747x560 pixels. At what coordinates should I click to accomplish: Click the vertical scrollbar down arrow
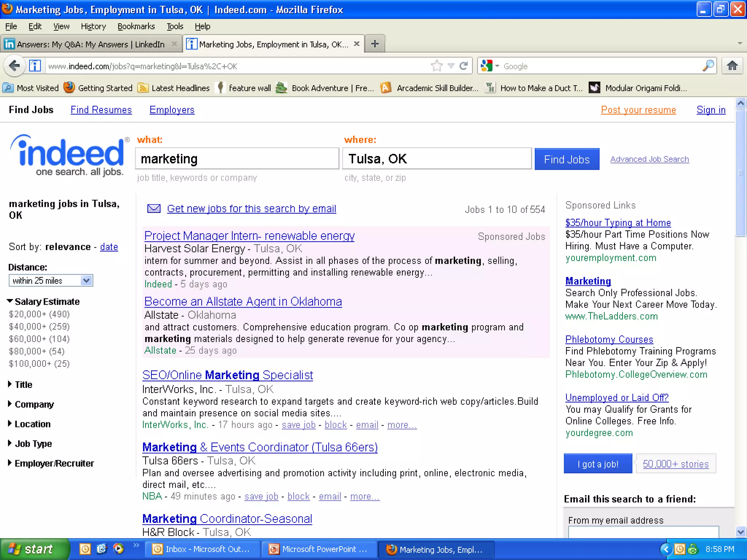click(x=740, y=532)
